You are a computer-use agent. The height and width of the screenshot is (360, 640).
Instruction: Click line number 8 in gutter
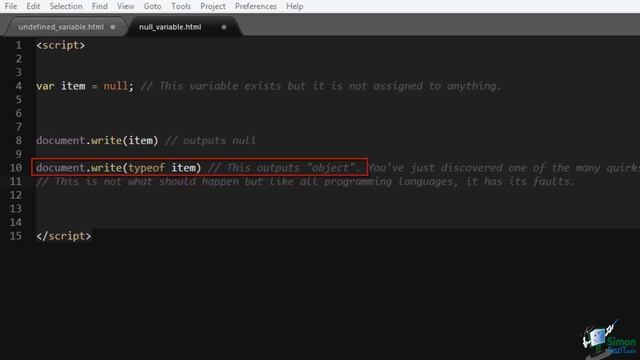[19, 140]
